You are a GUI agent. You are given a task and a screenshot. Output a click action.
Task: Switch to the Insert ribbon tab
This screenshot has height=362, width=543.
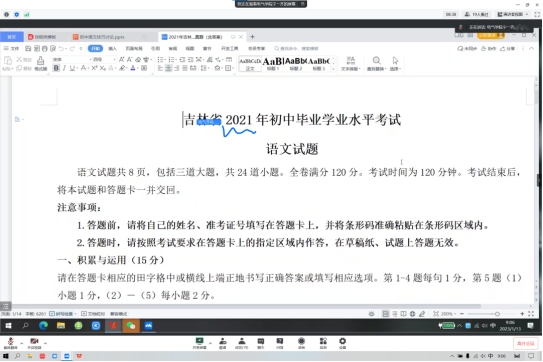coord(113,48)
